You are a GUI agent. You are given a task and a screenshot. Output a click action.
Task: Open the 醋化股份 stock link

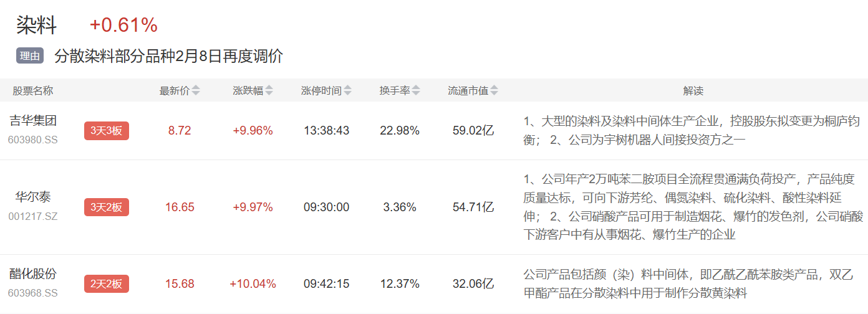33,274
